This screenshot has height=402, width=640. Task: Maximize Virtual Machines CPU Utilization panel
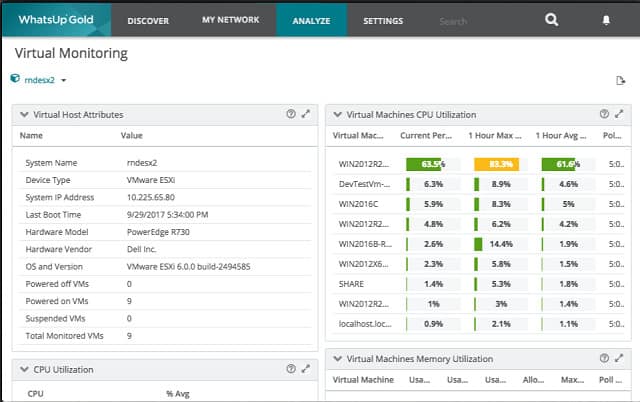coord(619,114)
